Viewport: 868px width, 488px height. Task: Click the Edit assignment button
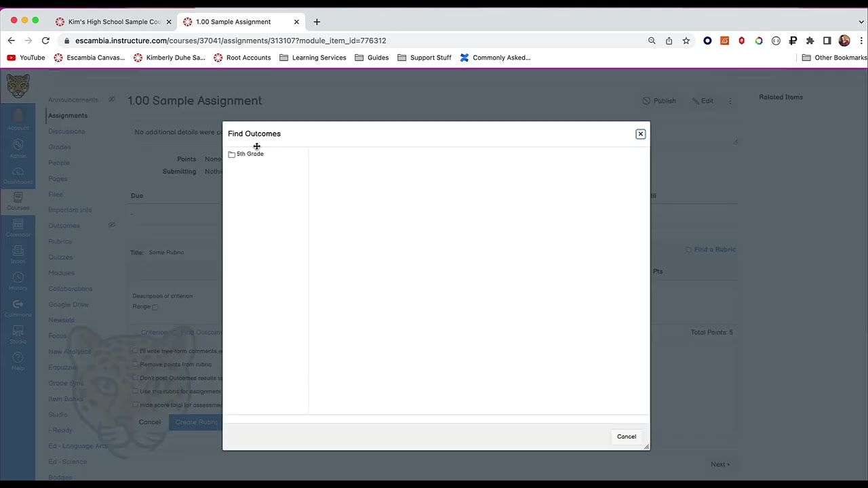703,101
